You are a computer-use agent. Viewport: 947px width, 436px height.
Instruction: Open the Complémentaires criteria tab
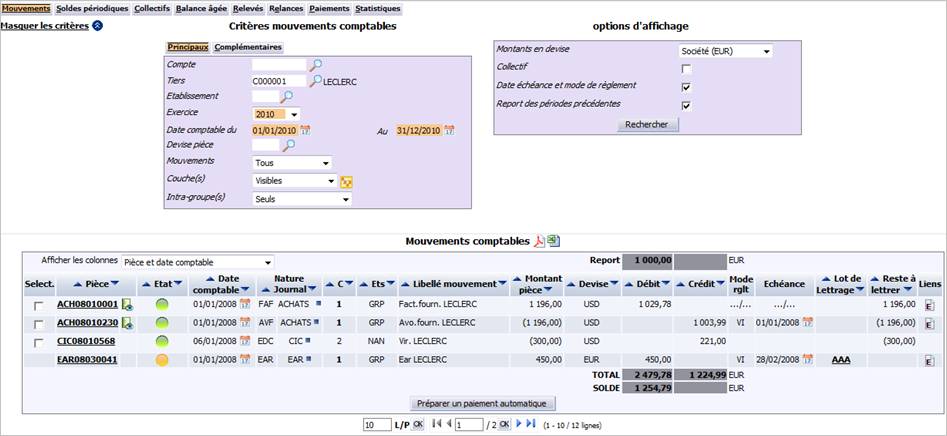click(x=248, y=46)
